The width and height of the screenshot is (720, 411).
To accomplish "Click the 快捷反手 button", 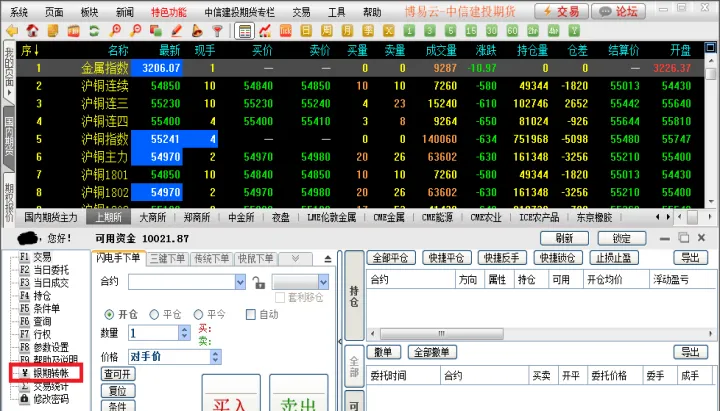I will (x=502, y=258).
